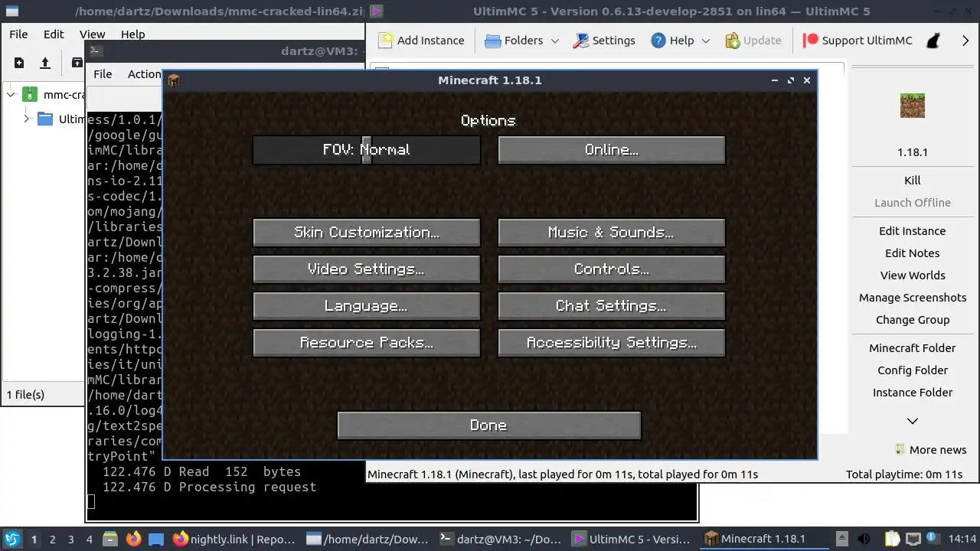The width and height of the screenshot is (980, 551).
Task: Click the volume speaker icon in system tray
Action: point(864,539)
